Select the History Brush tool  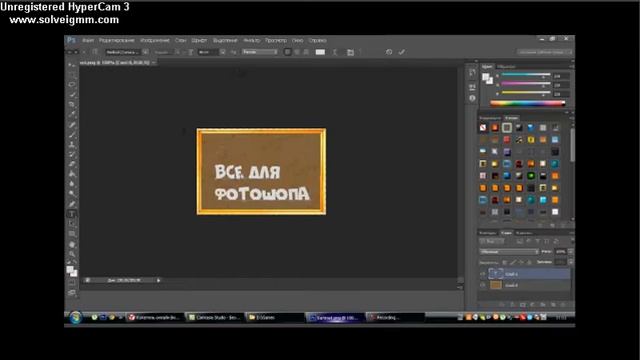point(72,154)
